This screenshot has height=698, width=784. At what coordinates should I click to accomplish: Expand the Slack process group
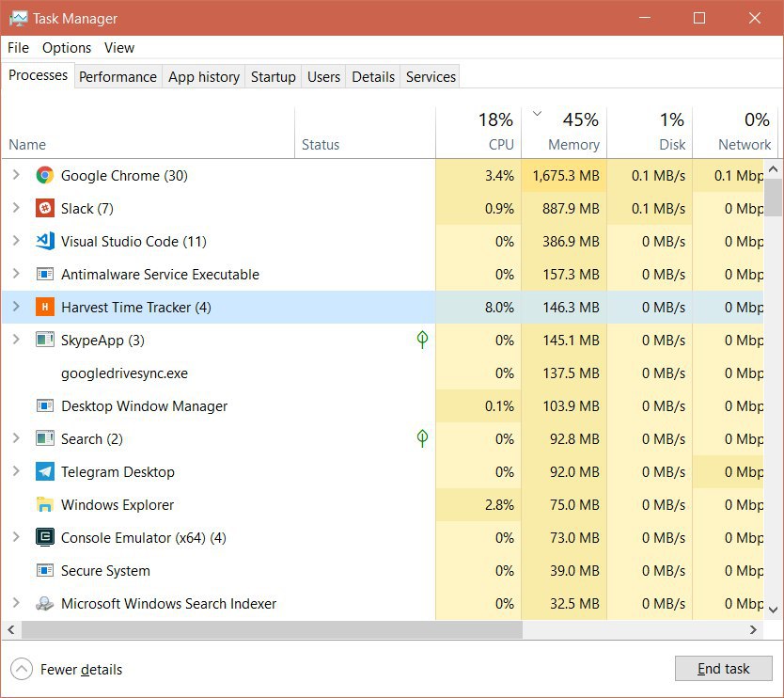coord(16,208)
